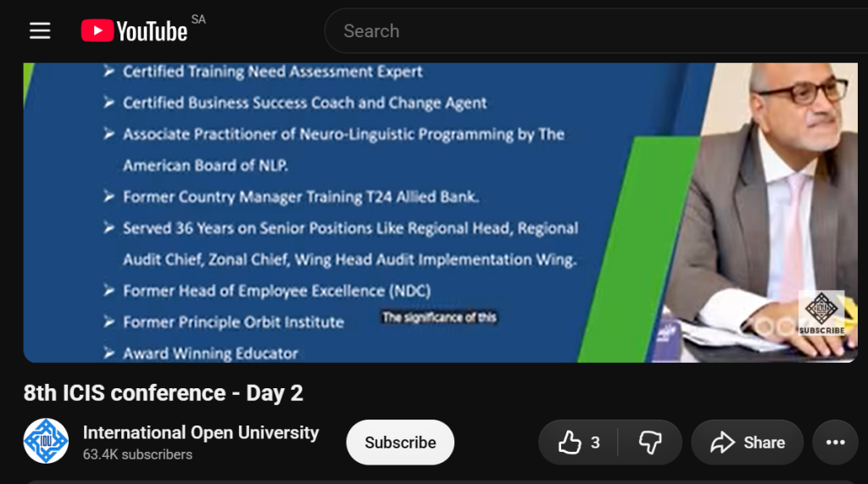Click the red YouTube play logo icon
868x484 pixels.
click(97, 31)
